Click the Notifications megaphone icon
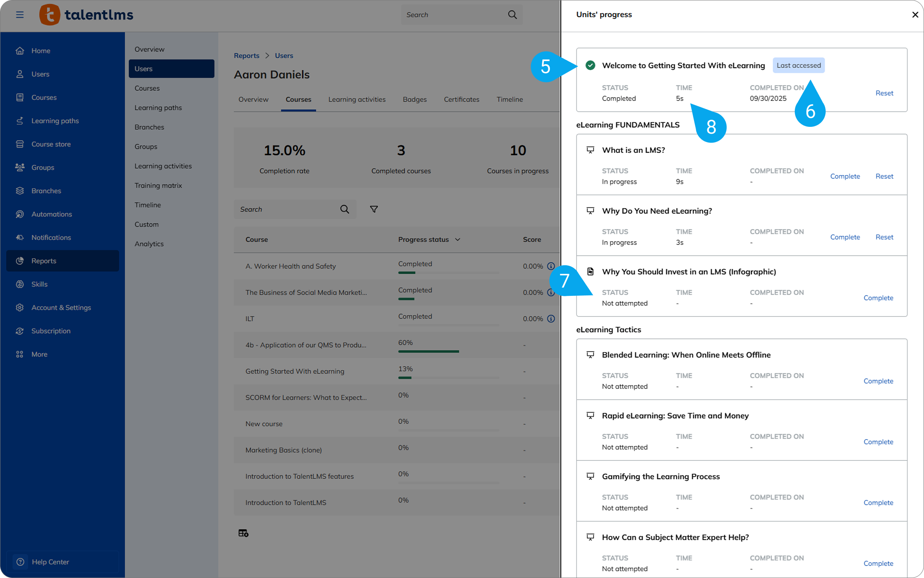924x578 pixels. coord(20,237)
